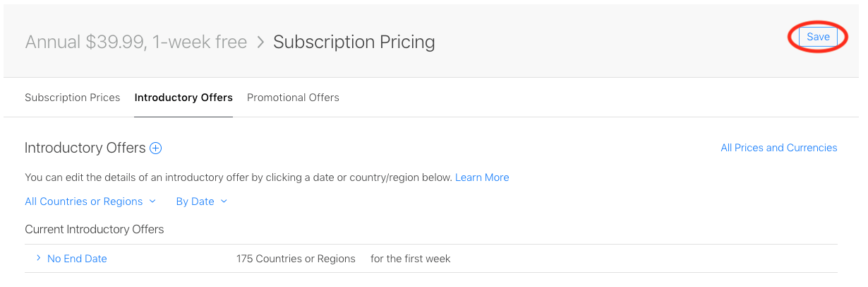Select the 175 Countries or Regions text

[296, 259]
